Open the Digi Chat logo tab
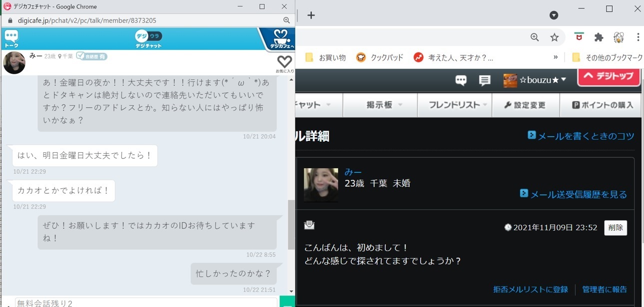The image size is (644, 307). click(x=148, y=39)
